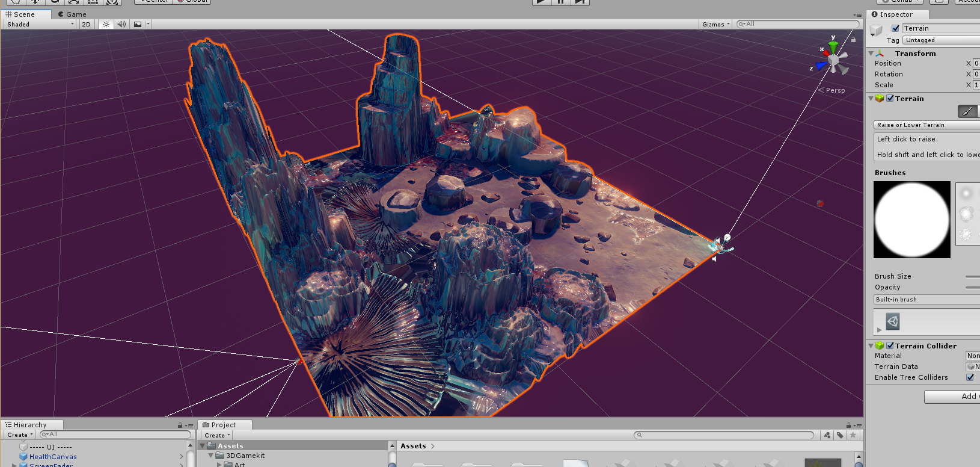Image resolution: width=980 pixels, height=467 pixels.
Task: Disable the Terrain game object checkbox
Action: tap(895, 28)
